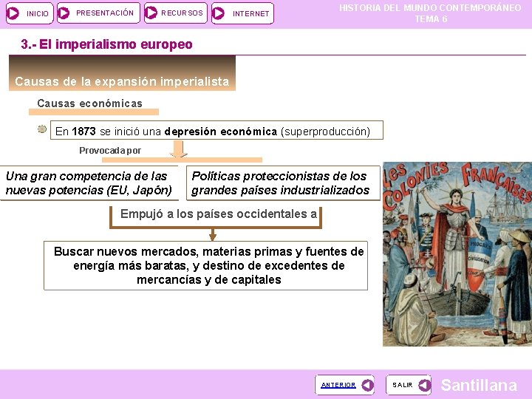Click the box about 'Una gran competencia de las nuevas potencias'
532x399 pixels.
89,183
